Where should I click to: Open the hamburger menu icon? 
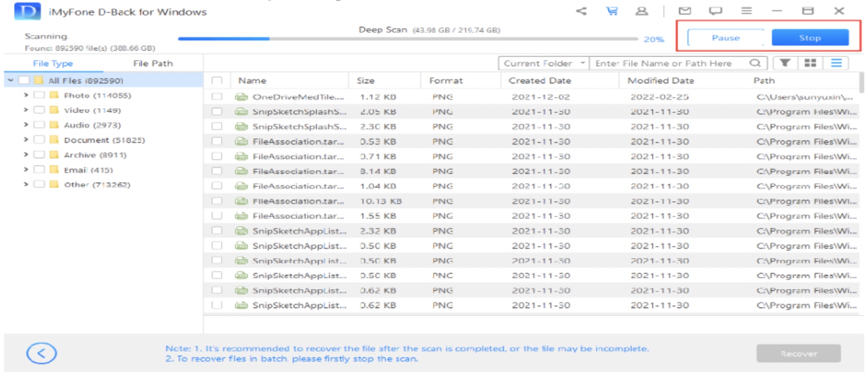(x=747, y=11)
